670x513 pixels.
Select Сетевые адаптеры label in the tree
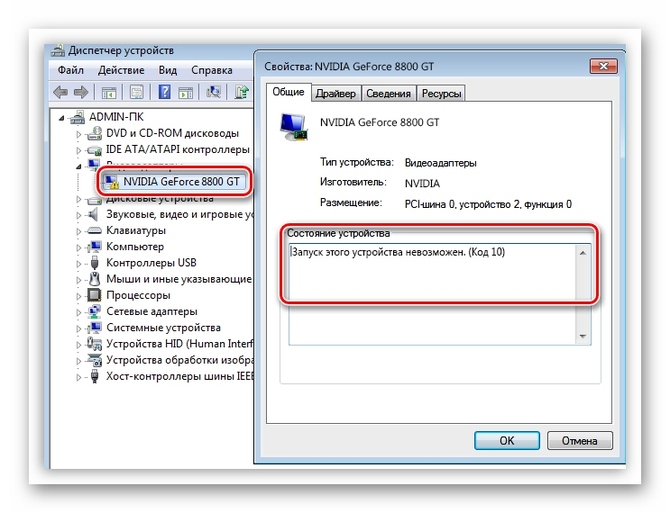152,311
